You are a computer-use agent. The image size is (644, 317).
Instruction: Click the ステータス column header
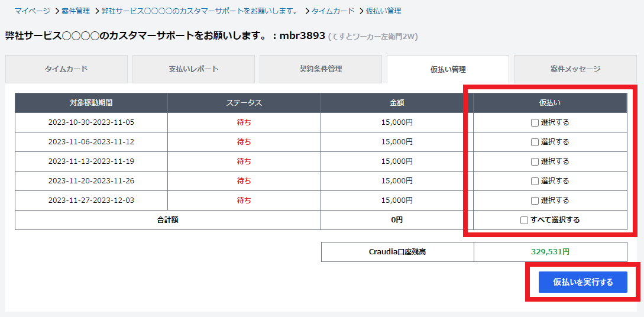coord(244,103)
